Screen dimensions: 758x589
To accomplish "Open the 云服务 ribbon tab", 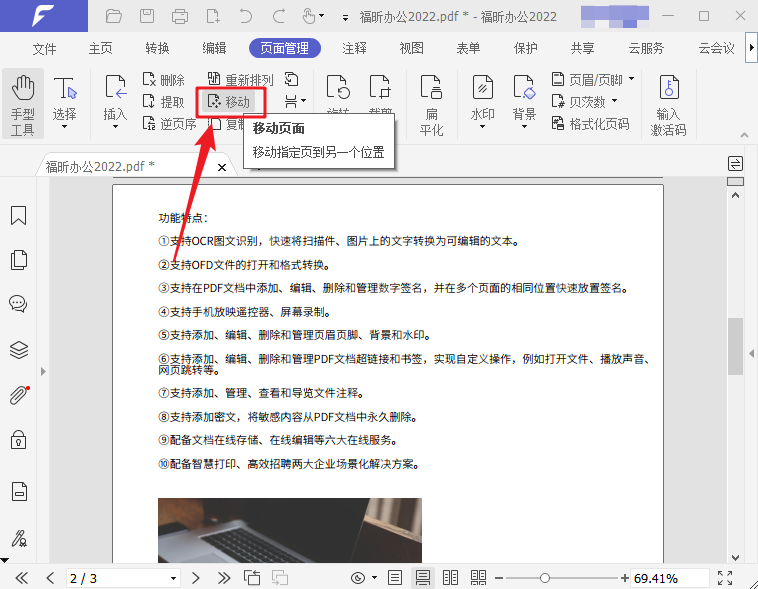I will coord(646,48).
